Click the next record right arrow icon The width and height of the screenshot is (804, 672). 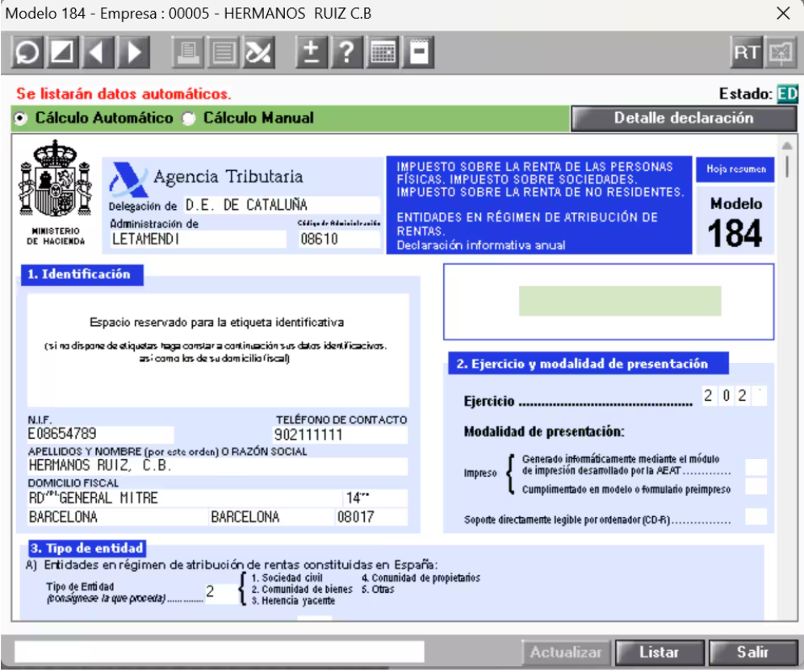click(134, 53)
